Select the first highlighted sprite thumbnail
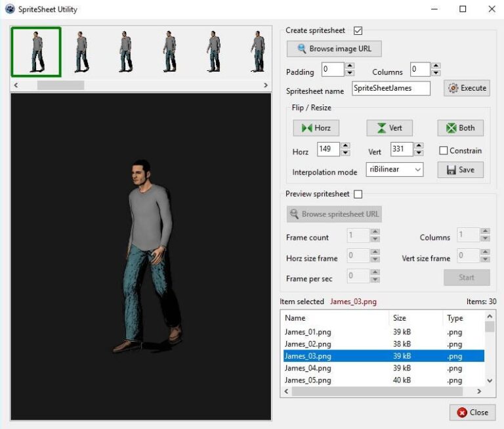The width and height of the screenshot is (504, 429). pyautogui.click(x=36, y=52)
